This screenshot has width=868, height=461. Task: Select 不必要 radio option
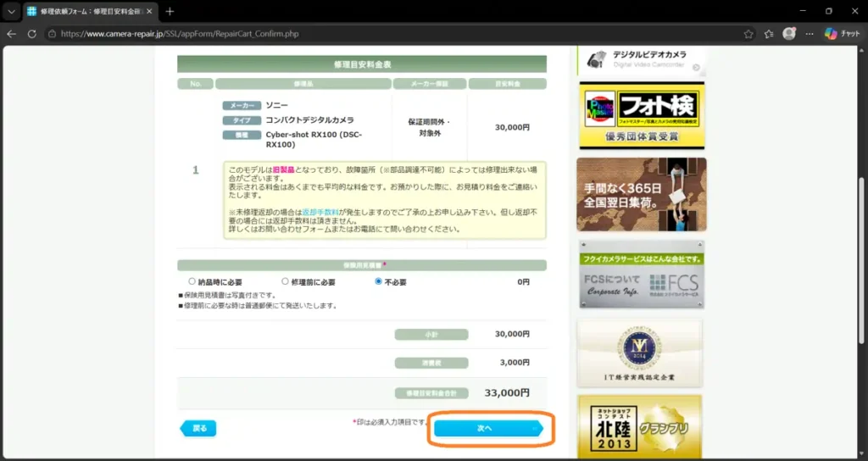coord(379,281)
